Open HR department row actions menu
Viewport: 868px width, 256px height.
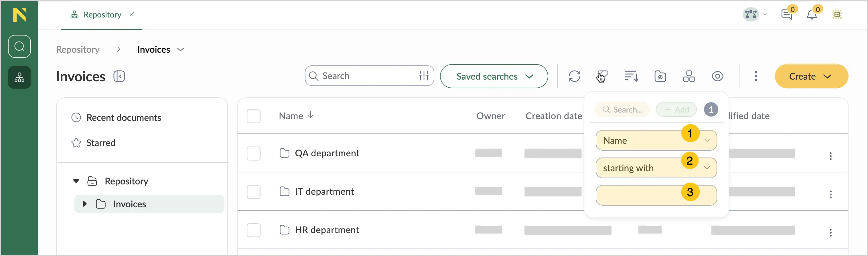coord(830,233)
